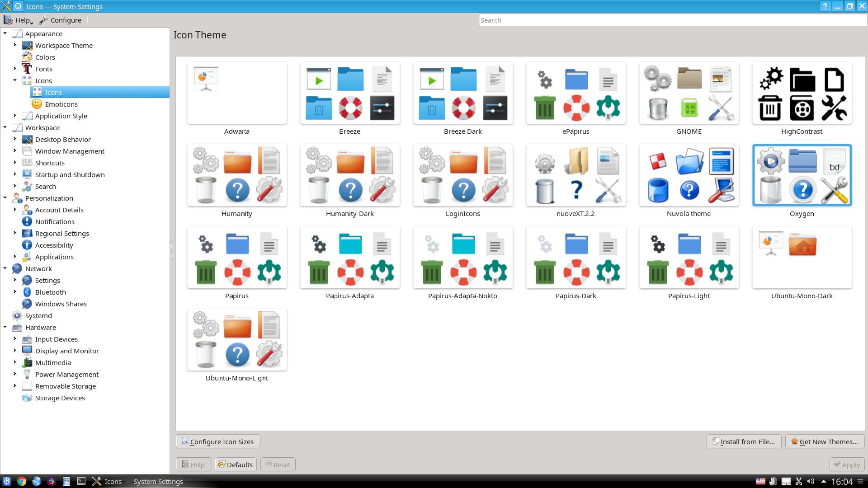868x488 pixels.
Task: Click the Search category icon in sidebar
Action: [x=27, y=186]
